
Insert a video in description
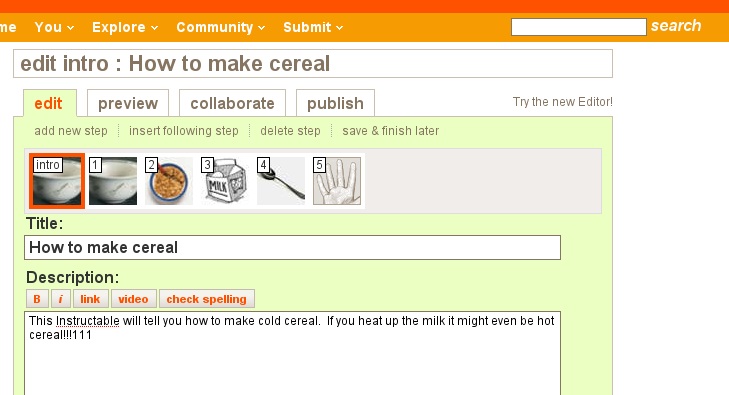(133, 299)
